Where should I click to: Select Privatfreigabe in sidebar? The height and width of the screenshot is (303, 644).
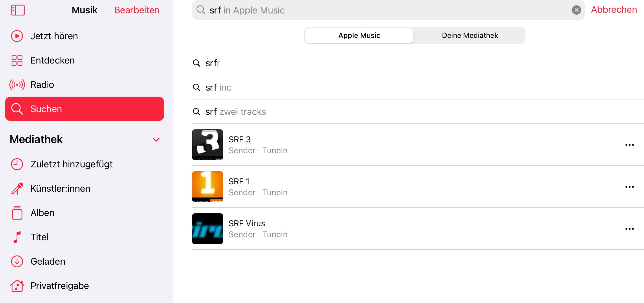point(60,286)
